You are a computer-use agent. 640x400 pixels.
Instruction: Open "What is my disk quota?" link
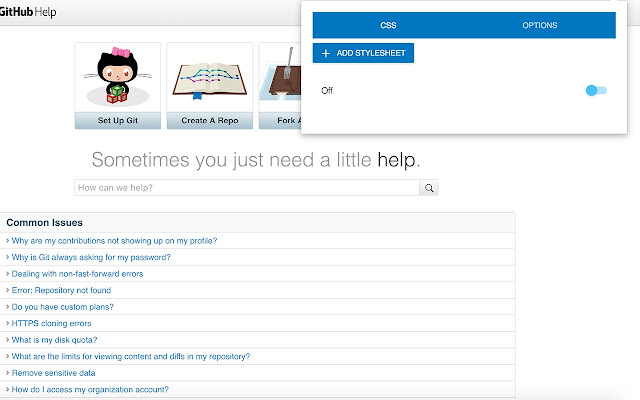pyautogui.click(x=54, y=340)
